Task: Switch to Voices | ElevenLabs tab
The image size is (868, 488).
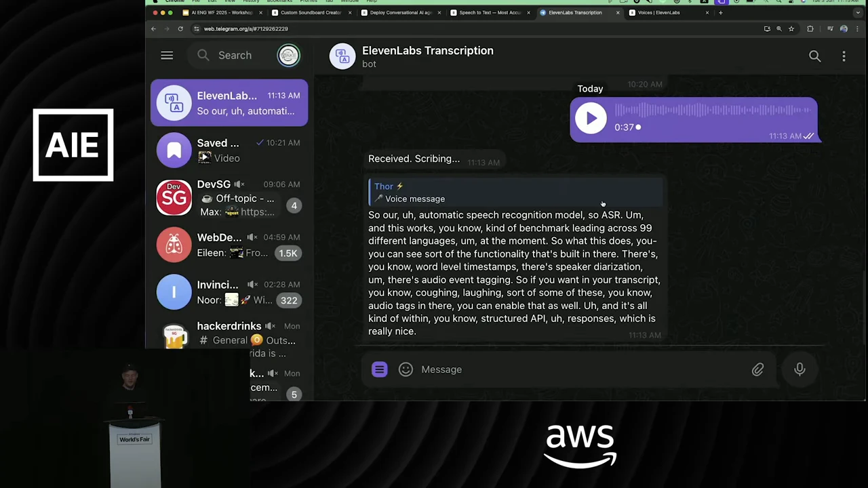Action: pyautogui.click(x=667, y=12)
